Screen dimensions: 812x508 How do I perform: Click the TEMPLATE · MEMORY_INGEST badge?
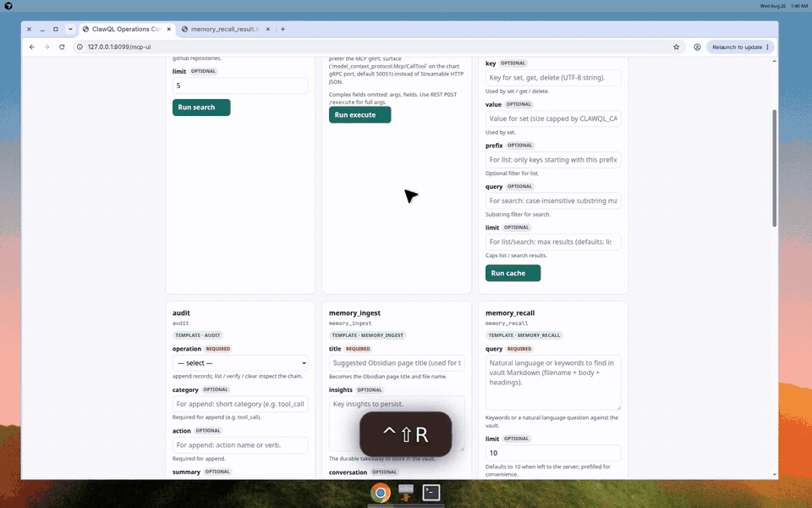point(367,335)
